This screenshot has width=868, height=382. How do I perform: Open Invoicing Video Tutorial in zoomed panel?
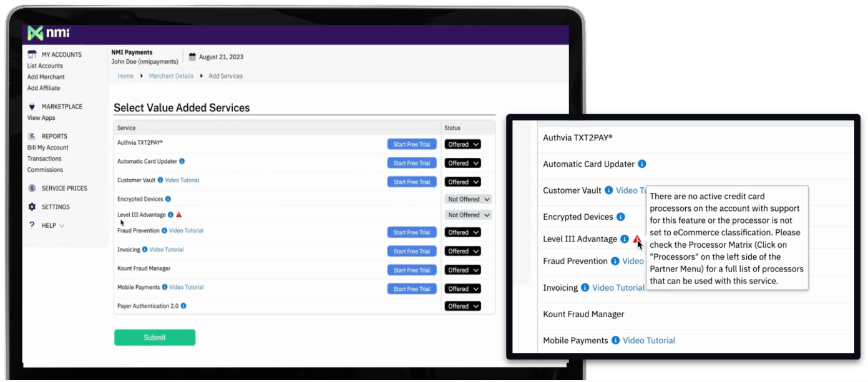click(618, 288)
